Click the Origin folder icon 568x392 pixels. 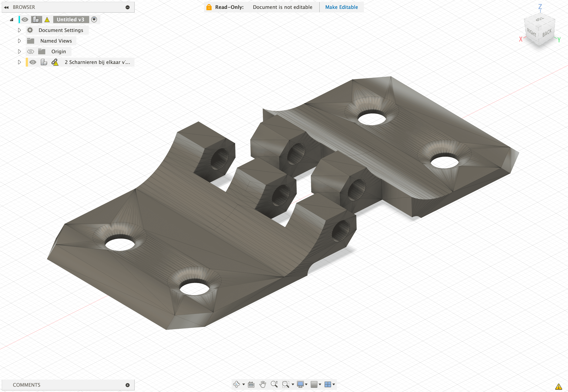[42, 51]
